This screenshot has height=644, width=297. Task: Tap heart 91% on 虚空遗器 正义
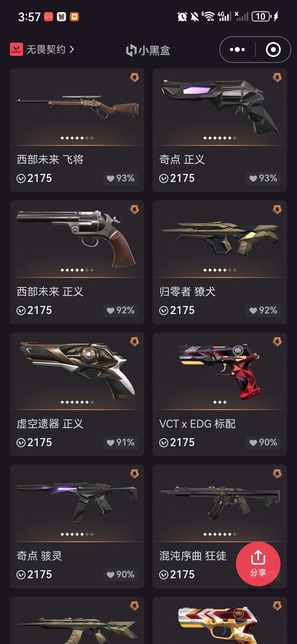point(120,443)
